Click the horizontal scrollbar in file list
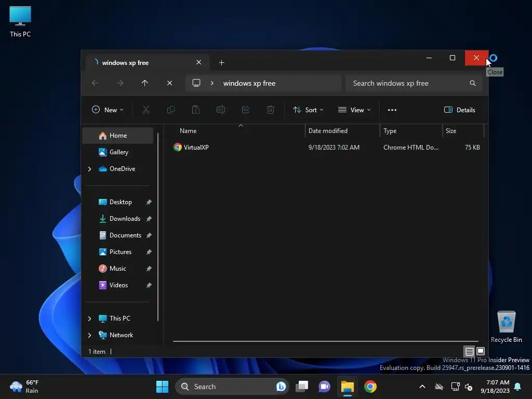 click(325, 341)
